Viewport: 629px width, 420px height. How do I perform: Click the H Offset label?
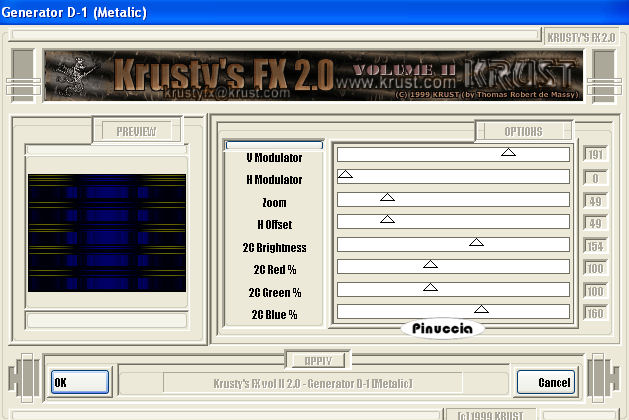click(x=274, y=225)
